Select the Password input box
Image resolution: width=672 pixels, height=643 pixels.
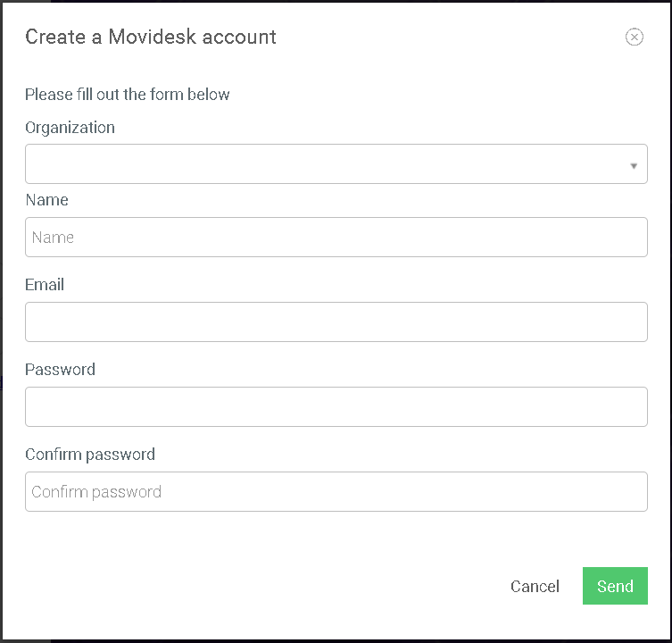point(336,406)
